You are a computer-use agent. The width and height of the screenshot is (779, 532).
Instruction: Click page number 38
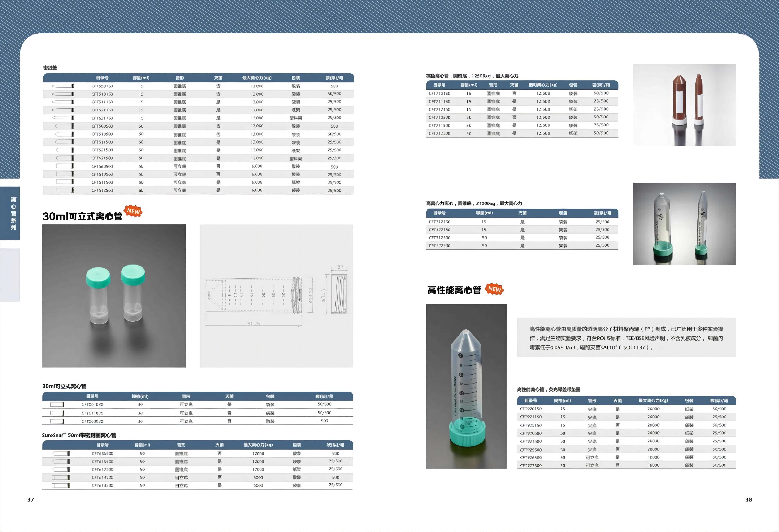pyautogui.click(x=749, y=499)
